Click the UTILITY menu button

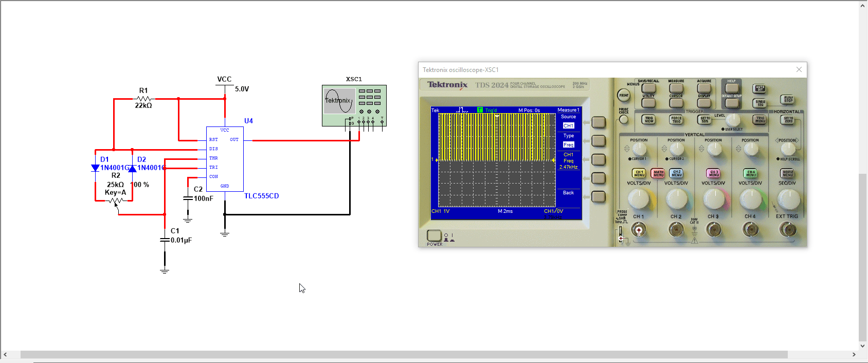point(648,103)
